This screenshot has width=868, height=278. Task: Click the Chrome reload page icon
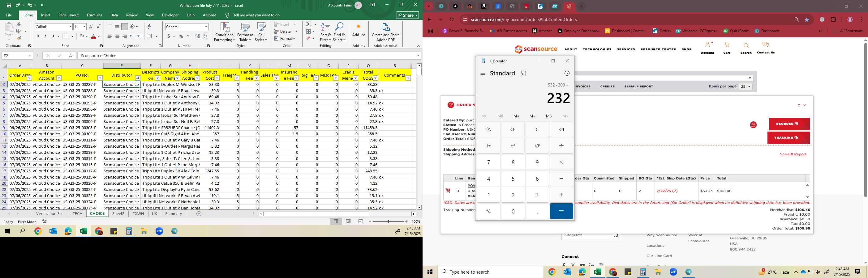click(452, 19)
